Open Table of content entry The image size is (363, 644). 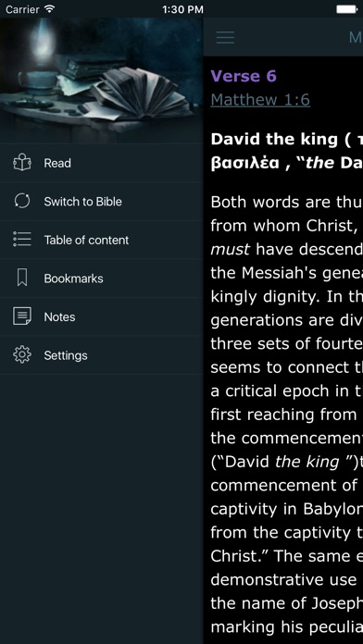(x=102, y=240)
